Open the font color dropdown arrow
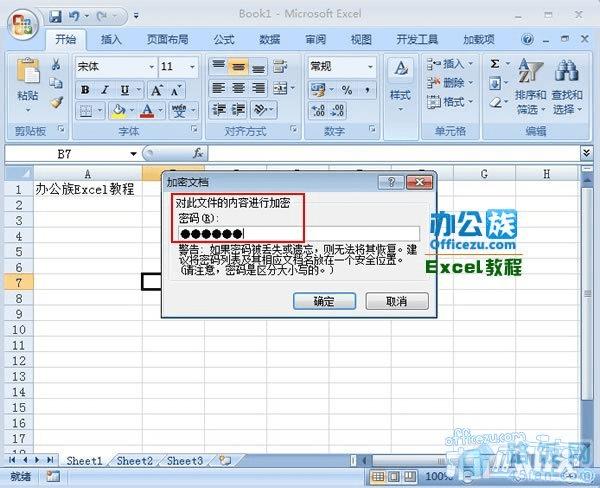This screenshot has height=488, width=600. [161, 111]
